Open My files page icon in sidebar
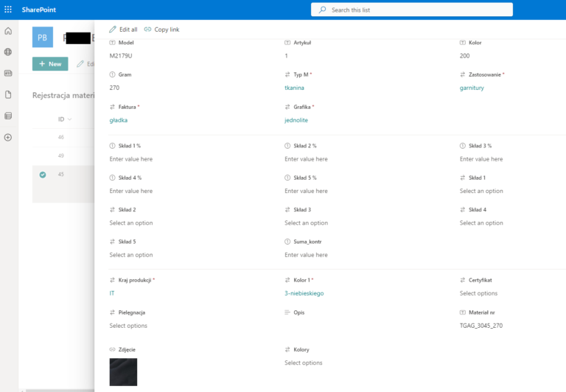The width and height of the screenshot is (566, 392). click(x=8, y=94)
